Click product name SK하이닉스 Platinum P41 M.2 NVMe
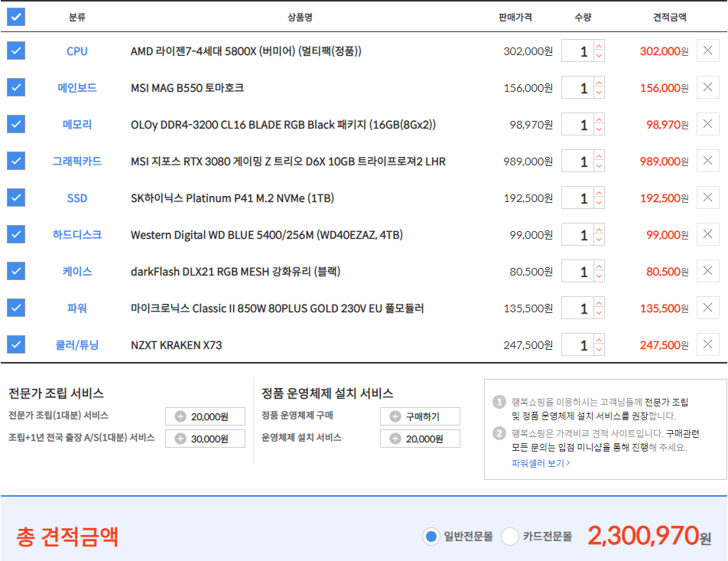This screenshot has width=728, height=561. pyautogui.click(x=232, y=198)
